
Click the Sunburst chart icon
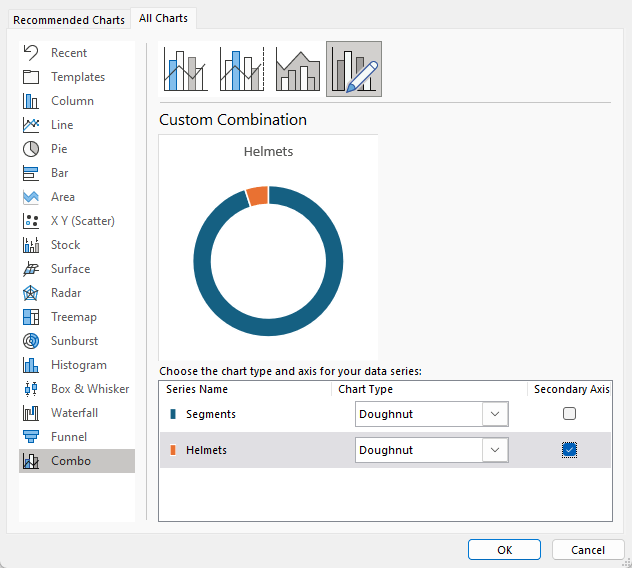(31, 341)
